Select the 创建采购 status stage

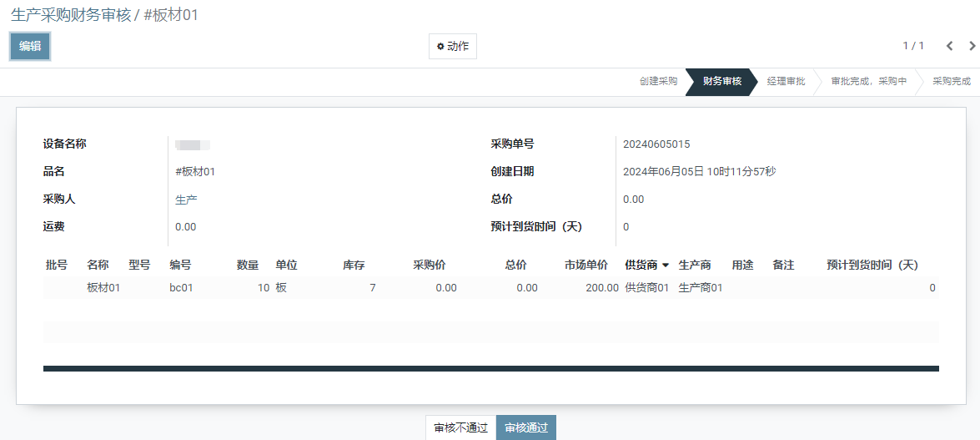658,82
